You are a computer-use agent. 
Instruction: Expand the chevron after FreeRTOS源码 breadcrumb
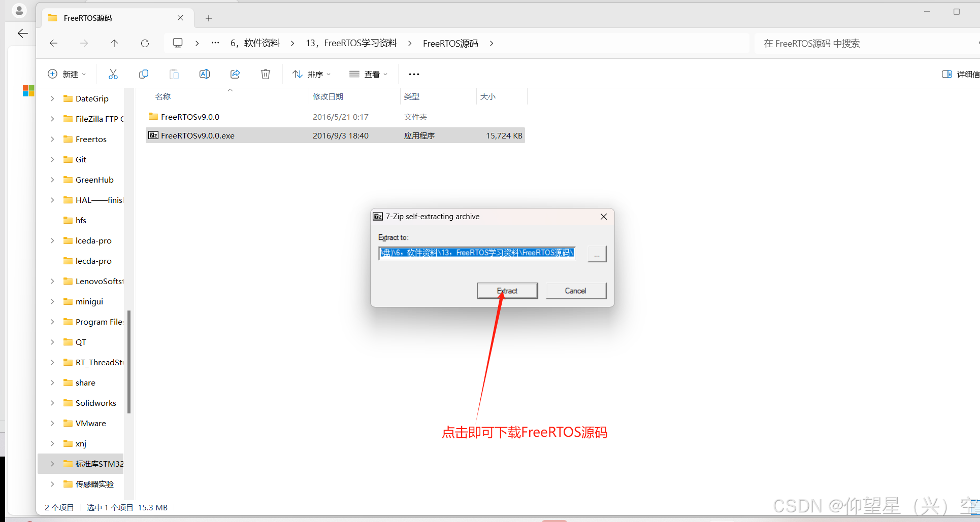[492, 43]
